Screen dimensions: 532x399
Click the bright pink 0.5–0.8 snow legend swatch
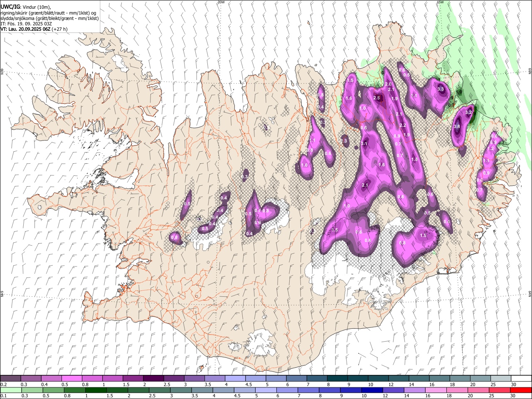coord(71,379)
